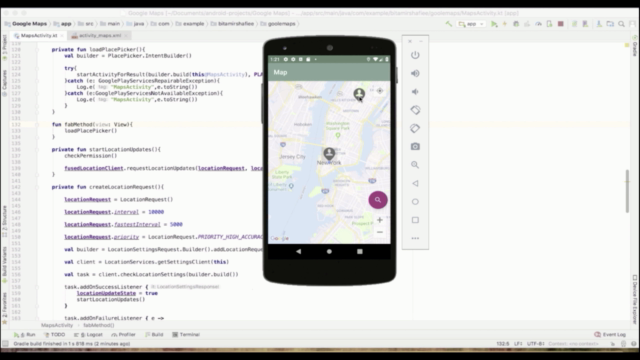Rotate the emulator left
The image size is (640, 360).
click(x=415, y=110)
